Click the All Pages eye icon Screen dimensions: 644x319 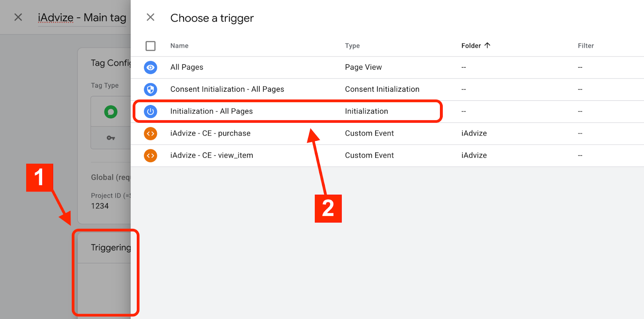tap(151, 68)
